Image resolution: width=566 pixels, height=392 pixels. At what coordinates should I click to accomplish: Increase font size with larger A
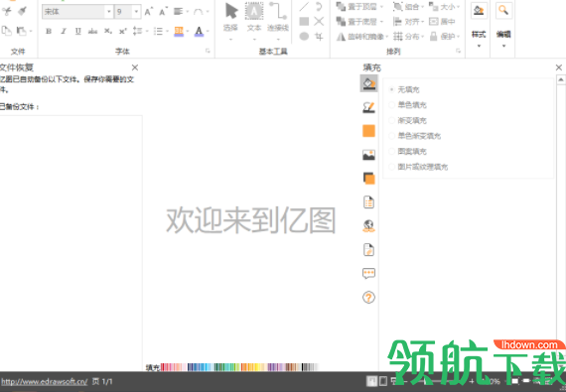pos(148,12)
